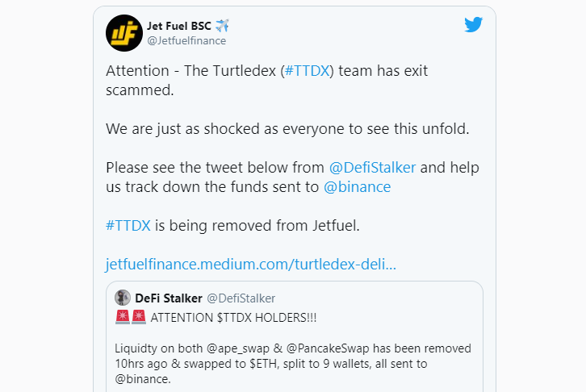Click the second siren emoji
Screen dimensions: 586x392
[x=139, y=317]
